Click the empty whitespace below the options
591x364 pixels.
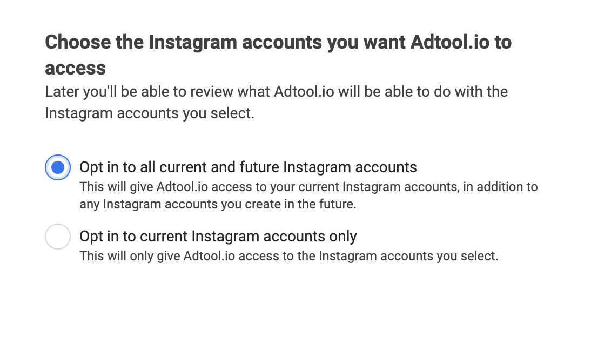(x=295, y=313)
